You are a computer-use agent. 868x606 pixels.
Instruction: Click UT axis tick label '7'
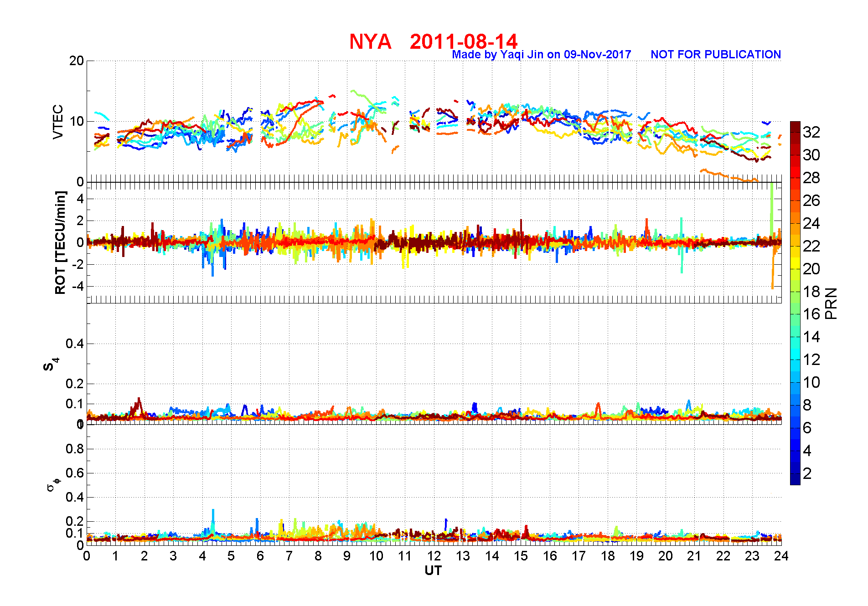(x=289, y=556)
